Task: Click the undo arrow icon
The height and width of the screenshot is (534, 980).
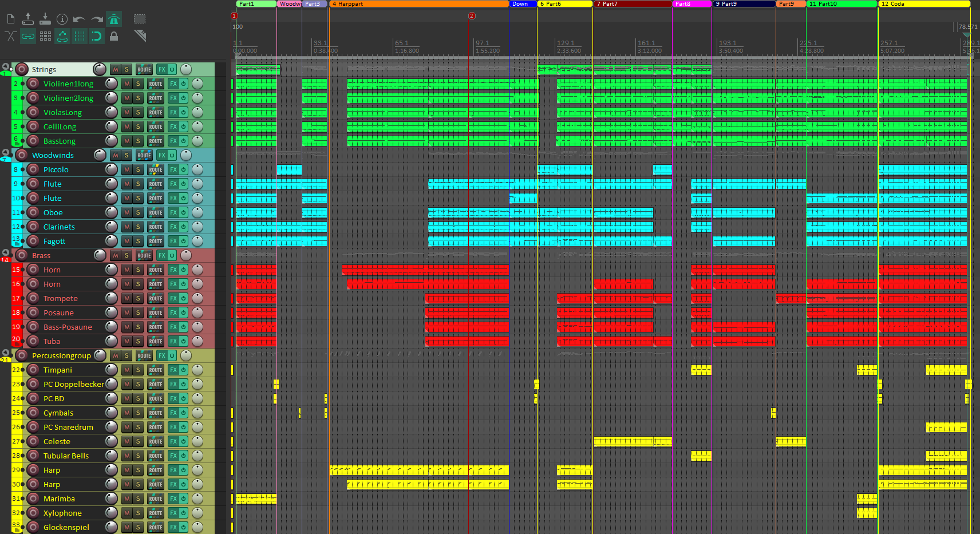Action: tap(79, 19)
